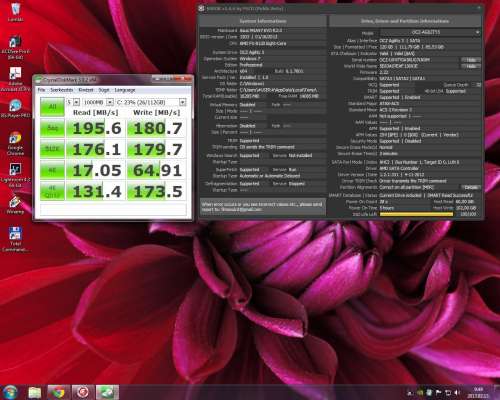Click the 512K read value 176.1
Image resolution: width=500 pixels, height=400 pixels.
click(96, 149)
